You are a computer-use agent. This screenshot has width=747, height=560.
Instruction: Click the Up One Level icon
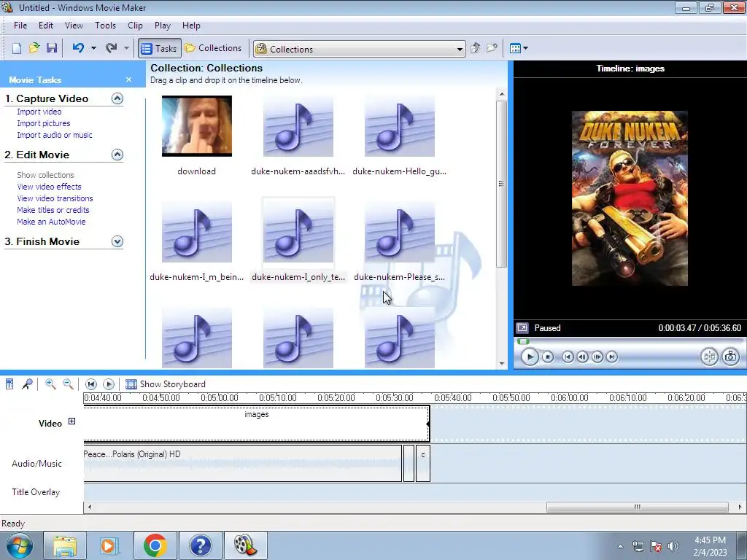(475, 48)
